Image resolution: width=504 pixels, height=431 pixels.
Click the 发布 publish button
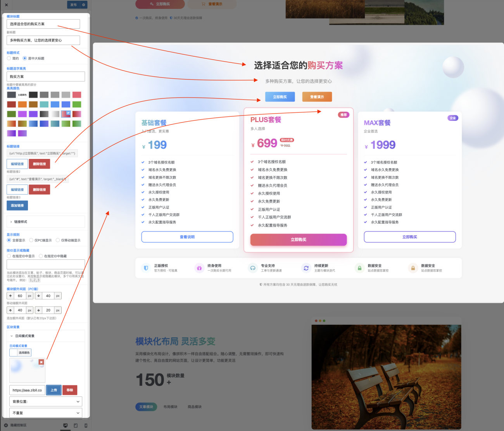tap(74, 5)
